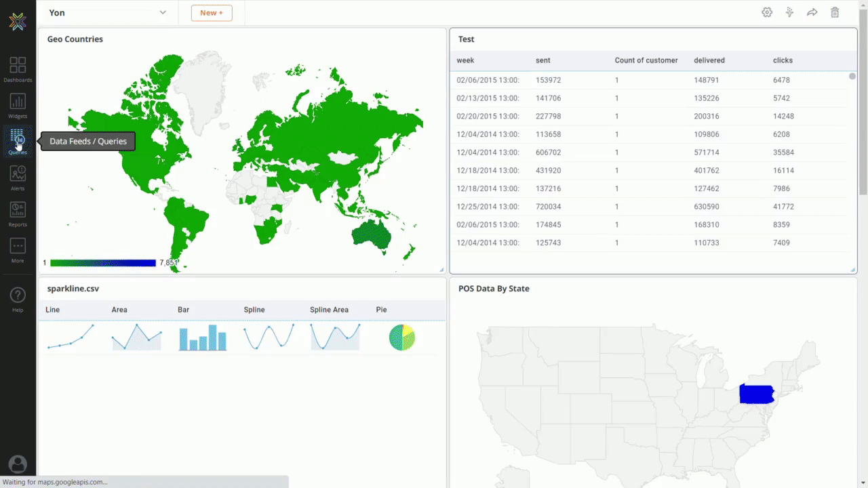Click the Geo Countries color gradient legend
Image resolution: width=868 pixels, height=488 pixels.
(x=103, y=263)
